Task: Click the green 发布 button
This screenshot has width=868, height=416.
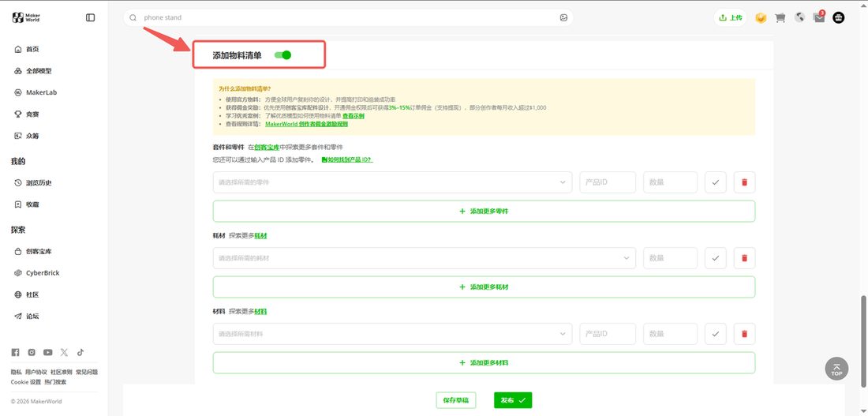Action: pos(513,400)
